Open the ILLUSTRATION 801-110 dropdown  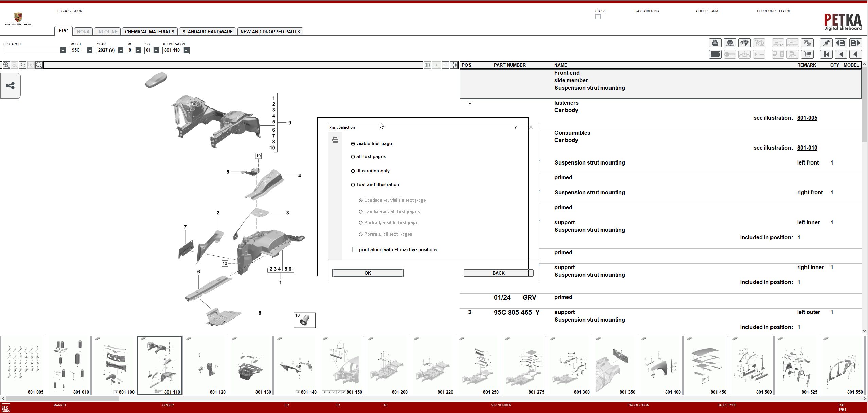186,50
